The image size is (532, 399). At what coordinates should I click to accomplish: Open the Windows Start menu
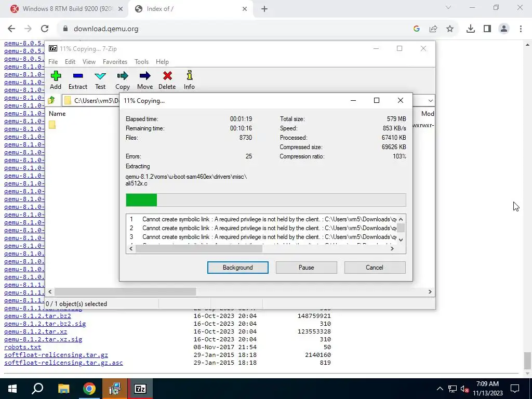[x=12, y=389]
